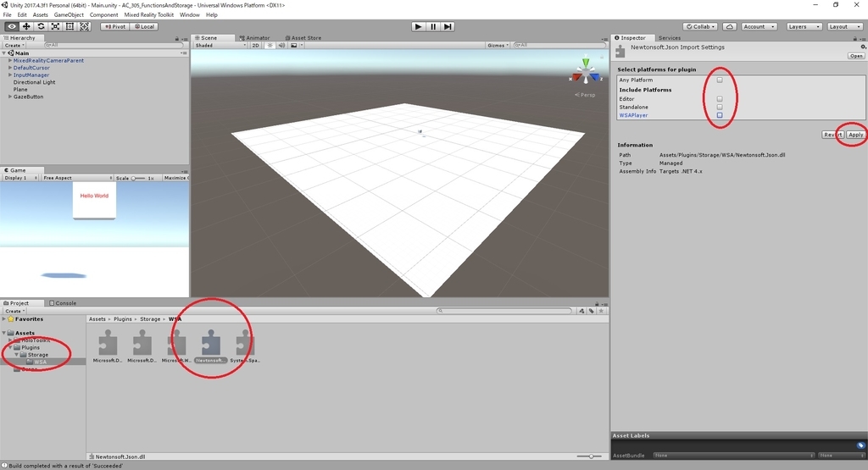Check the Editor platform checkbox
This screenshot has width=868, height=470.
[x=720, y=99]
